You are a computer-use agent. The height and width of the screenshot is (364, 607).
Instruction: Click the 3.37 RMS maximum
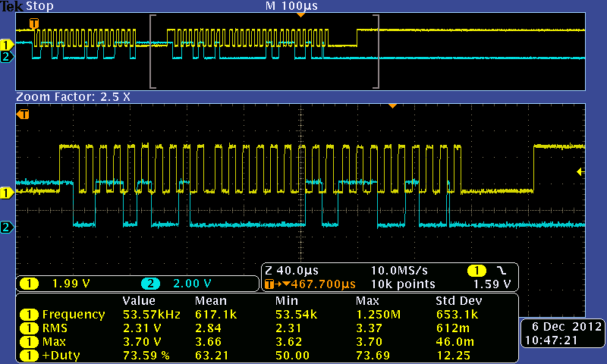369,328
